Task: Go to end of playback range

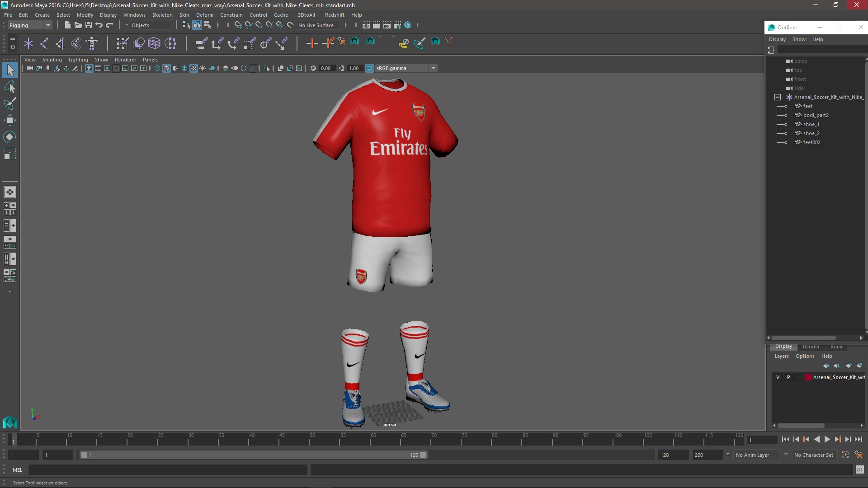Action: (x=858, y=439)
